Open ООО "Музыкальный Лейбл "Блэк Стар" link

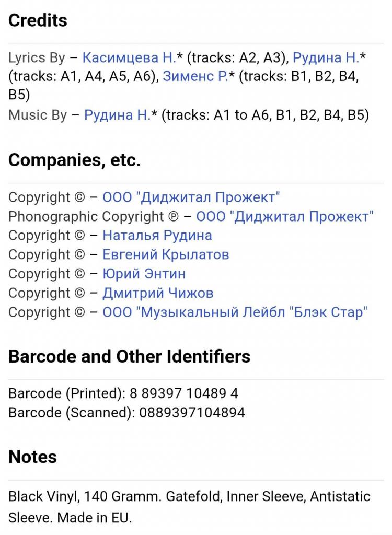(235, 312)
